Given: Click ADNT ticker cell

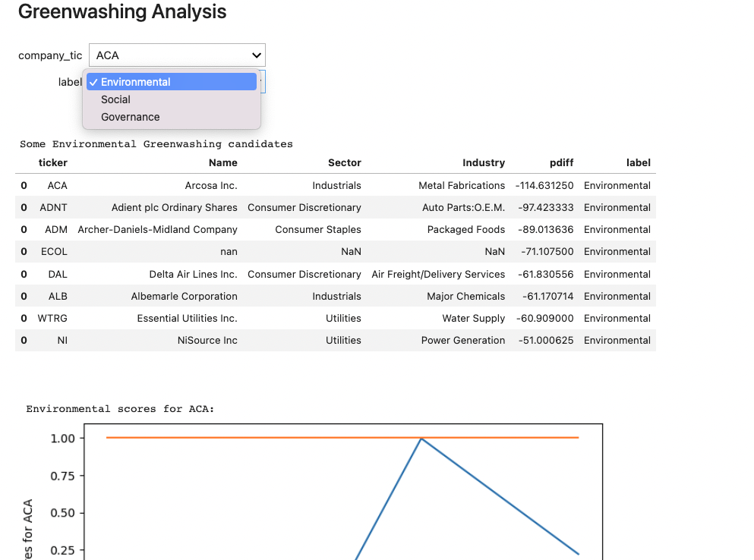Looking at the screenshot, I should (x=53, y=208).
